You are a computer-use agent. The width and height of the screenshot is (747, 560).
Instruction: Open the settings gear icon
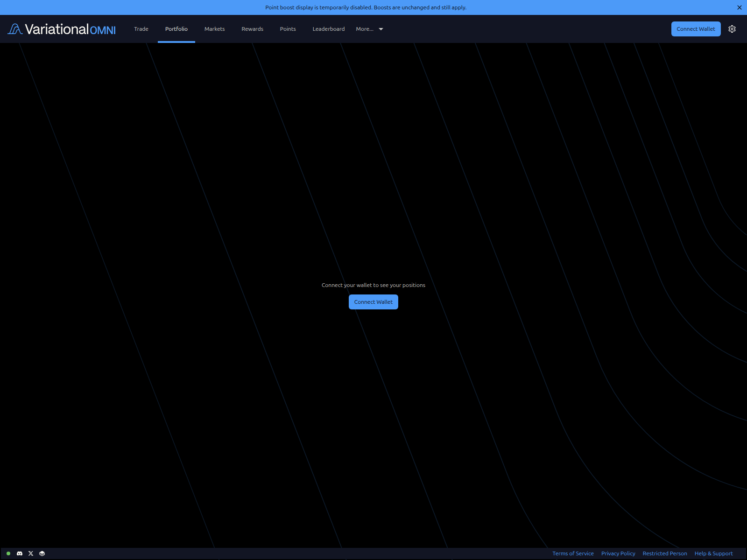point(732,28)
